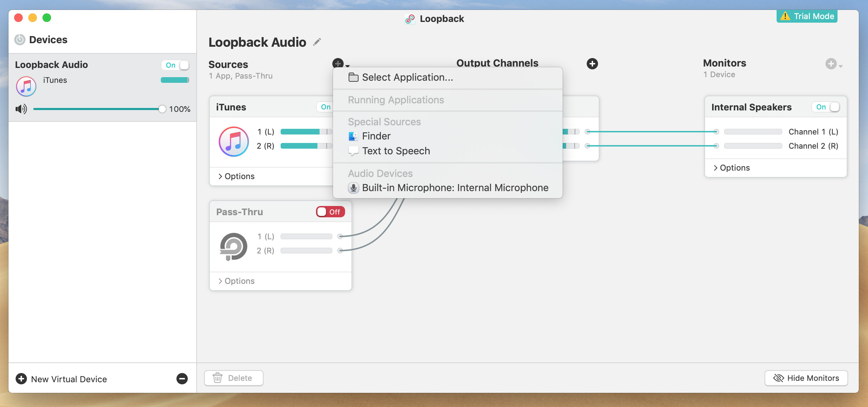Image resolution: width=868 pixels, height=407 pixels.
Task: Toggle the Internal Speakers On switch
Action: (x=826, y=107)
